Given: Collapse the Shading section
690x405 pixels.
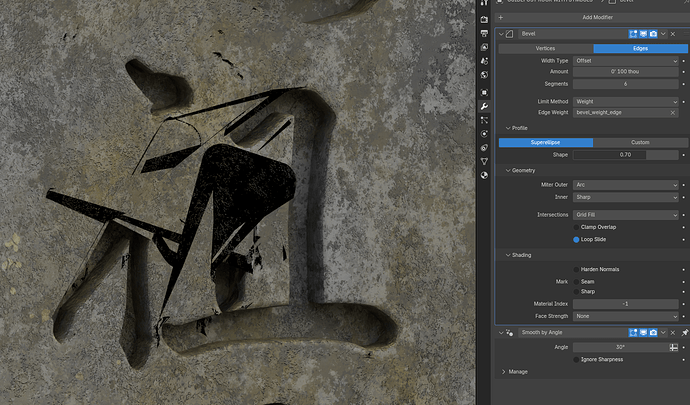Looking at the screenshot, I should [x=508, y=255].
